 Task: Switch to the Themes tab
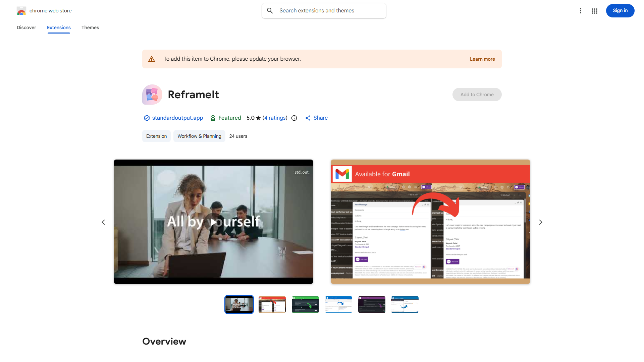coord(90,27)
